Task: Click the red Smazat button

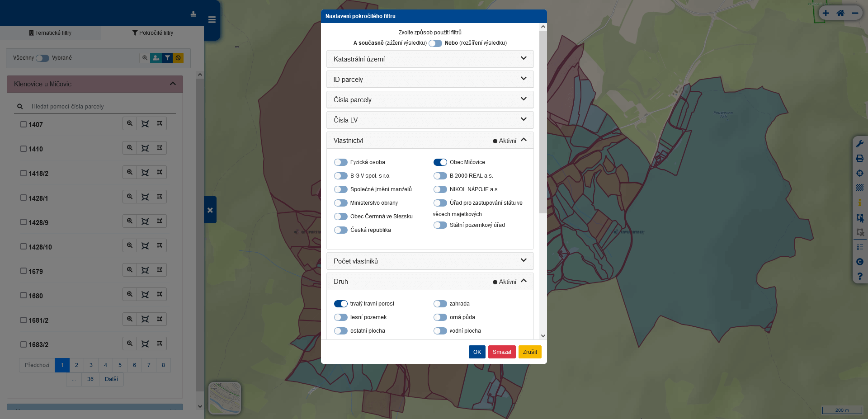Action: tap(502, 352)
